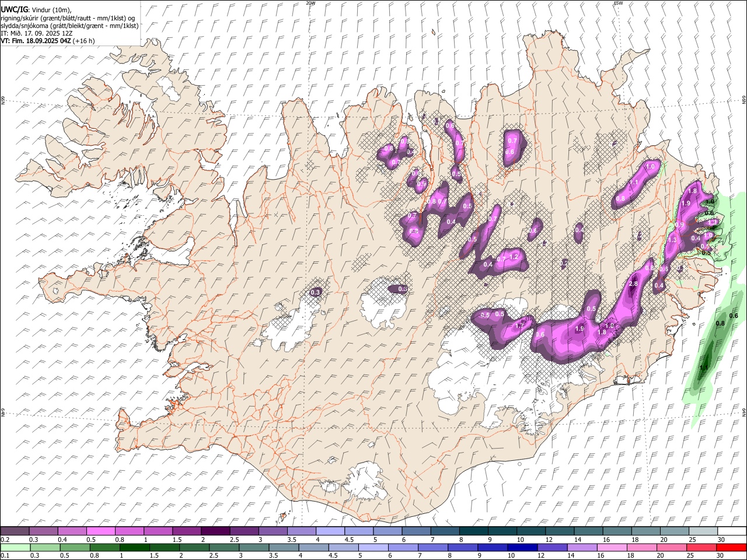747x560 pixels.
Task: Click the 15W longitude label
Action: click(x=618, y=3)
